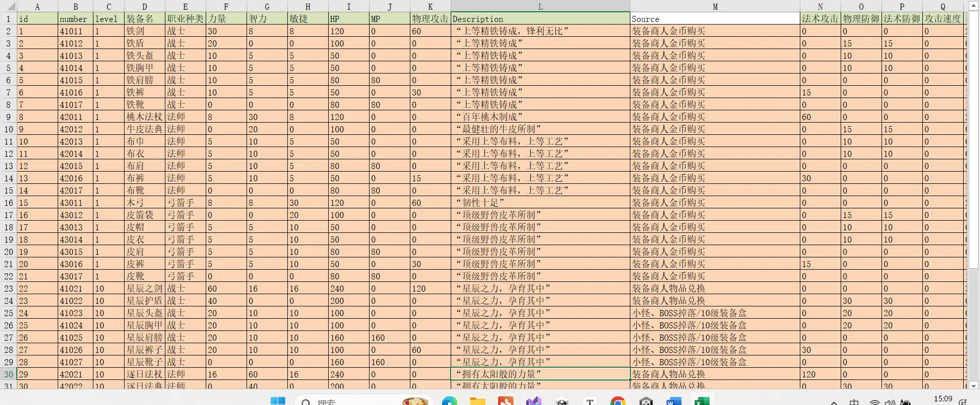Screen dimensions: 980x405
Task: Select the '智力' header cell
Action: click(267, 18)
